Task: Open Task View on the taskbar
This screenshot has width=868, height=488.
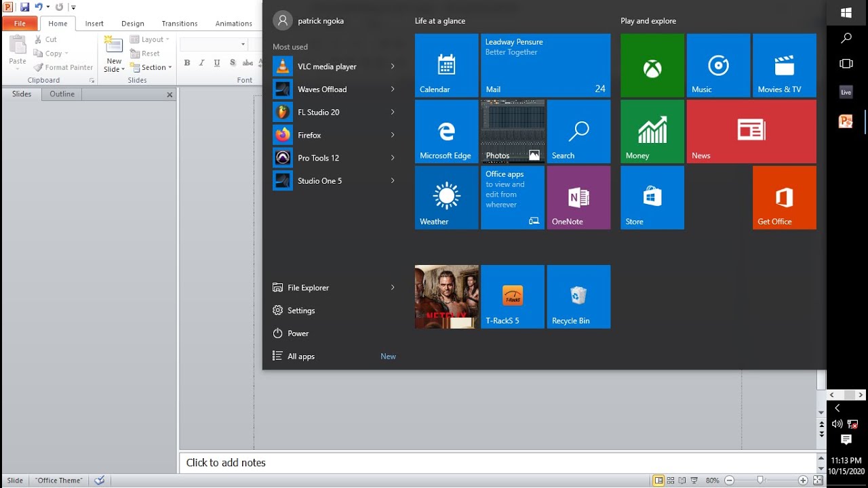Action: pyautogui.click(x=846, y=64)
